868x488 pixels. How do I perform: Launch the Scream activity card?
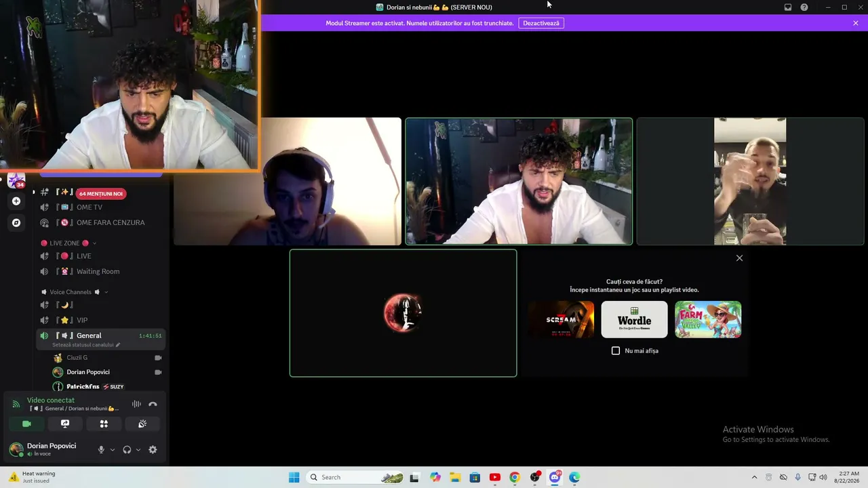(x=561, y=319)
